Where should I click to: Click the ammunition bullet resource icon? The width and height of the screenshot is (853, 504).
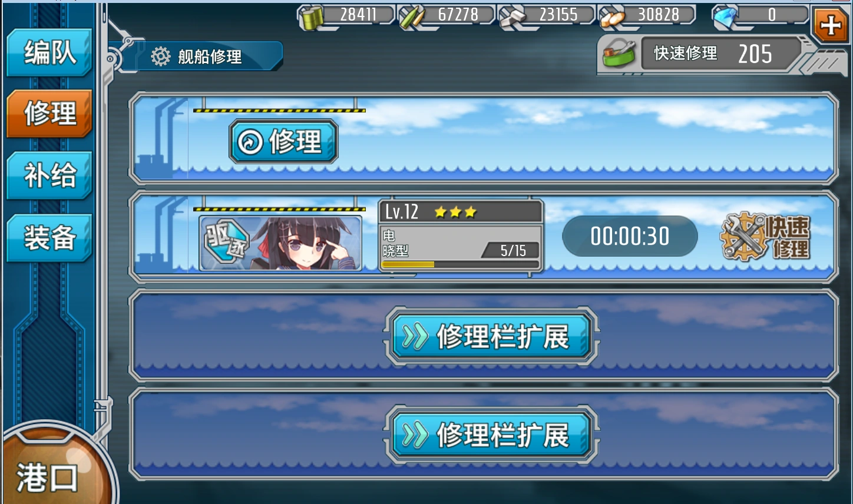[411, 18]
